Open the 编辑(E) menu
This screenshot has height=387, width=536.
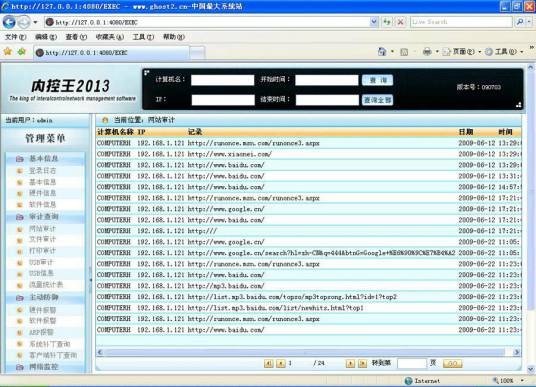46,37
